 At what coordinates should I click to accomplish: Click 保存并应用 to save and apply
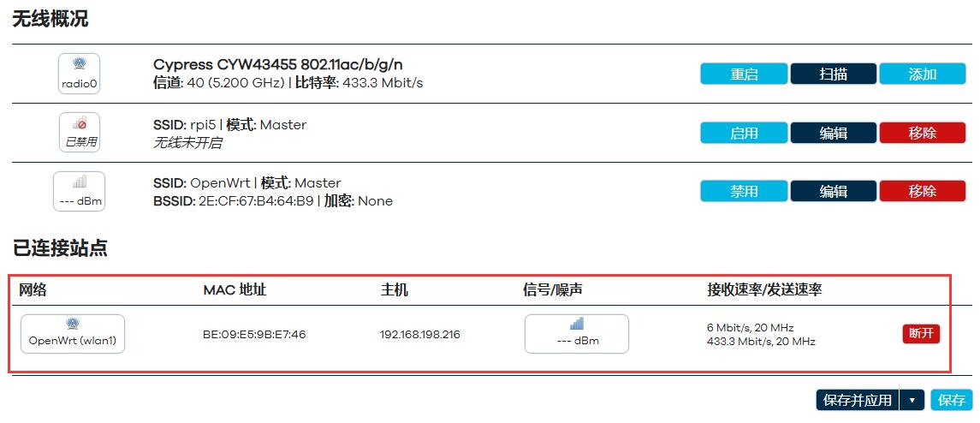[x=858, y=400]
